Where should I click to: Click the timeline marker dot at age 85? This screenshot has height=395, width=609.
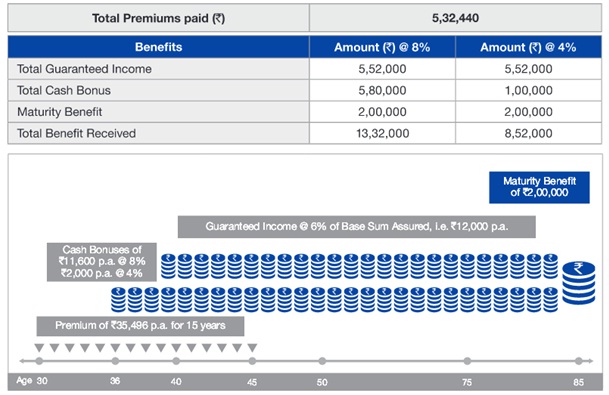tap(578, 361)
